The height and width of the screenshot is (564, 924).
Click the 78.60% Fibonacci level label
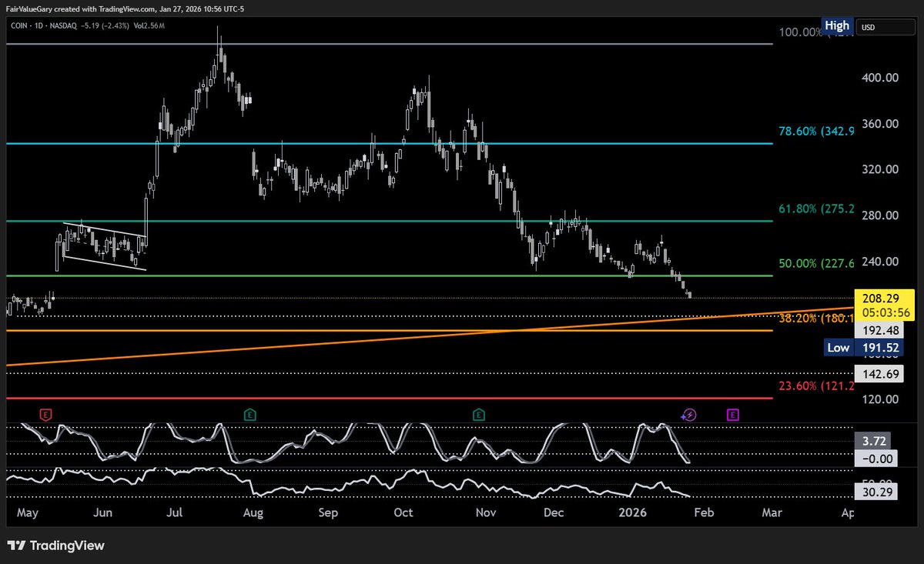pyautogui.click(x=817, y=132)
